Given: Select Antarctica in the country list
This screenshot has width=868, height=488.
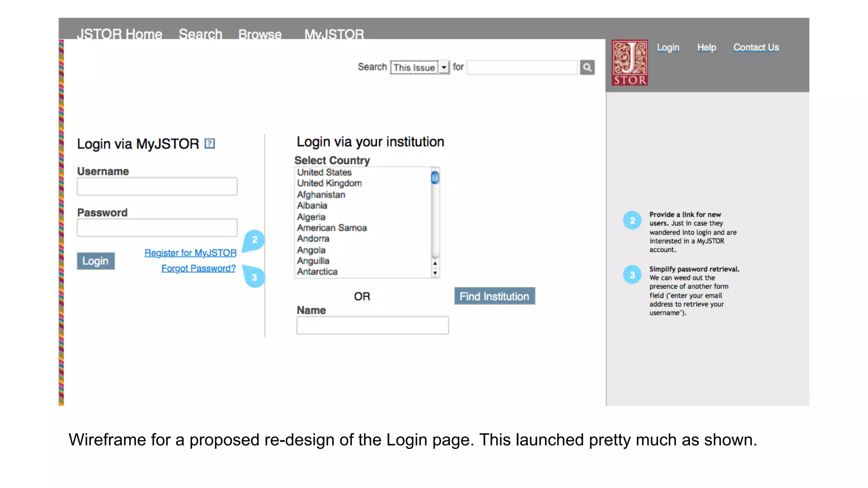Looking at the screenshot, I should (317, 272).
